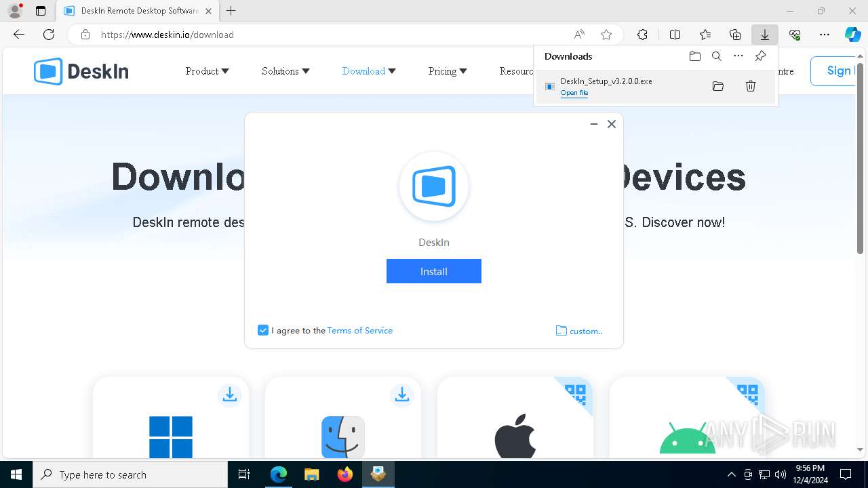Click the Windows logo download card
This screenshot has width=868, height=488.
(x=171, y=418)
